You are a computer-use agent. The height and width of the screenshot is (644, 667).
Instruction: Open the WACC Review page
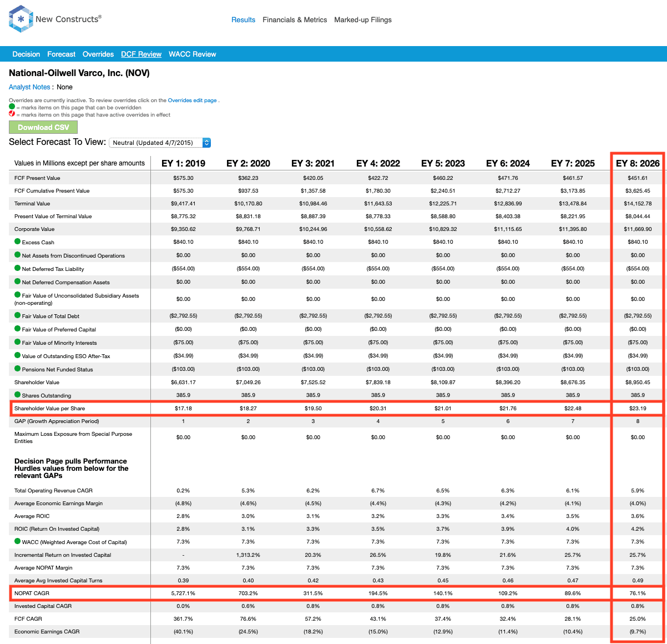coord(193,54)
